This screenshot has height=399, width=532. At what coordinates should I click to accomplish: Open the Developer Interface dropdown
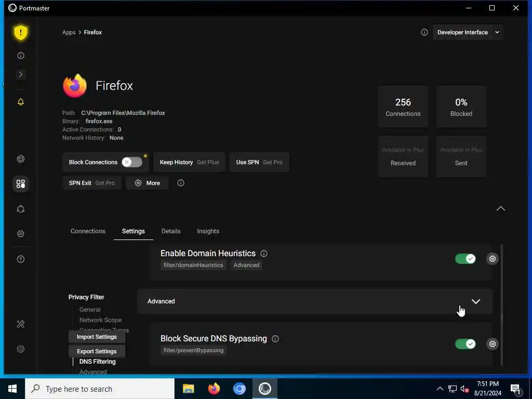[x=468, y=32]
